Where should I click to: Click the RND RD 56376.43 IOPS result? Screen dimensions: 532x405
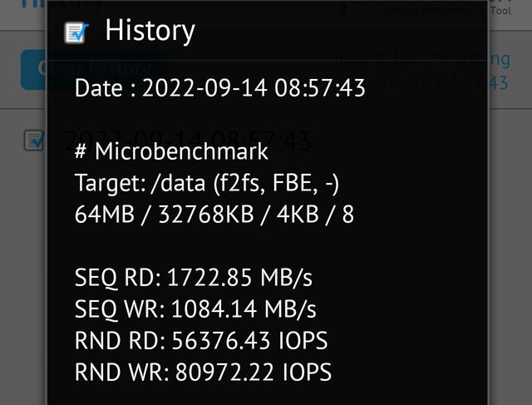(202, 341)
